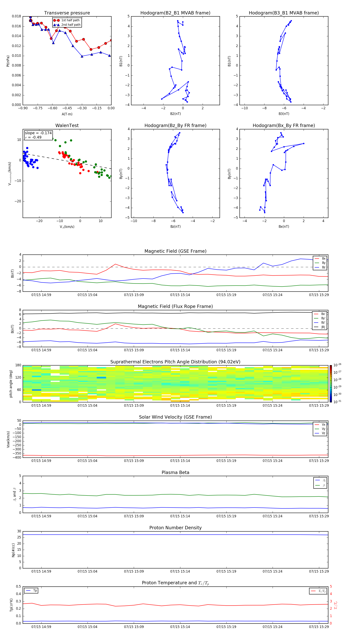The image size is (351, 644).
Task: Click the '1st half path' legend entry
Action: click(66, 20)
